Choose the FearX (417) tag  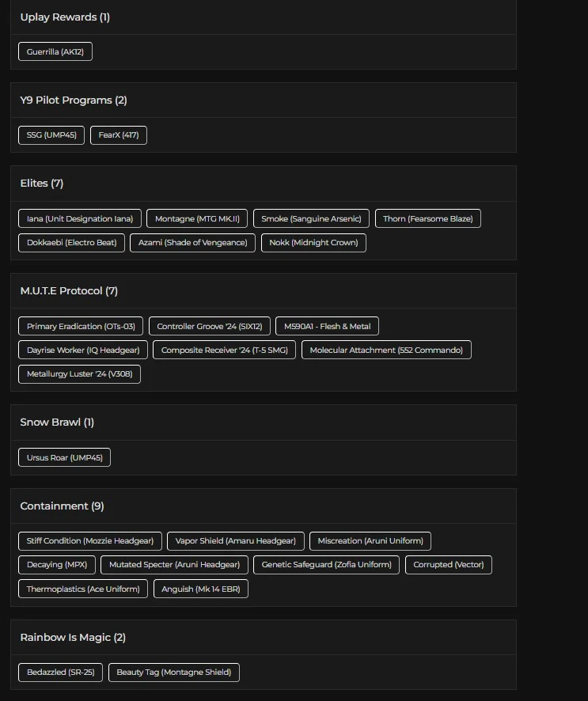tap(119, 135)
